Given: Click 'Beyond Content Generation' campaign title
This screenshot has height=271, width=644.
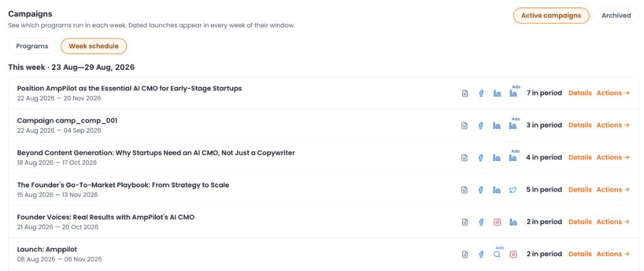Looking at the screenshot, I should [156, 153].
